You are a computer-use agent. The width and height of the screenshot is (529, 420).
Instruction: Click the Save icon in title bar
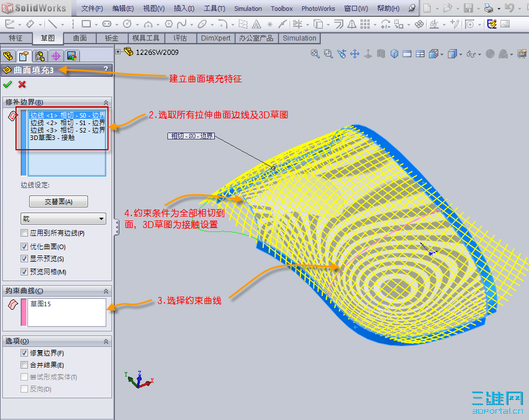point(468,8)
